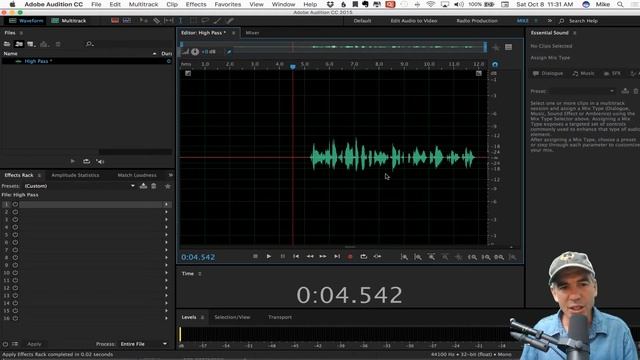This screenshot has height=360, width=640.
Task: Rewind using the transport bar
Action: [x=310, y=256]
